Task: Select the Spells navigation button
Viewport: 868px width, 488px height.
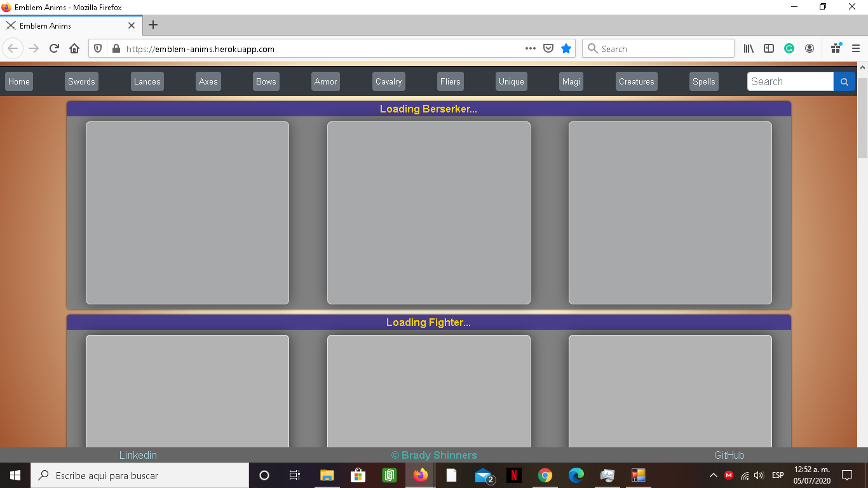Action: 703,81
